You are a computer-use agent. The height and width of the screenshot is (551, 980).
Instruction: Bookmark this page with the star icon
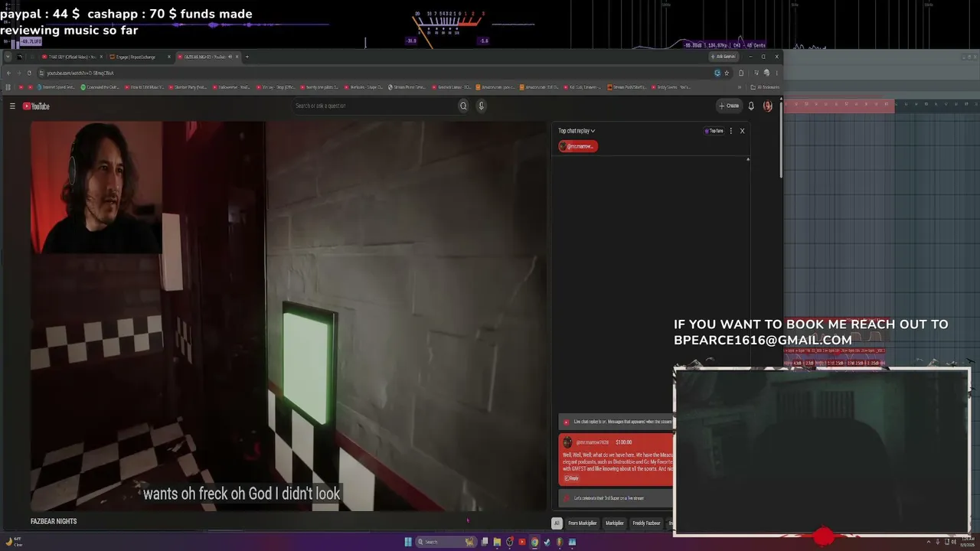(x=727, y=73)
